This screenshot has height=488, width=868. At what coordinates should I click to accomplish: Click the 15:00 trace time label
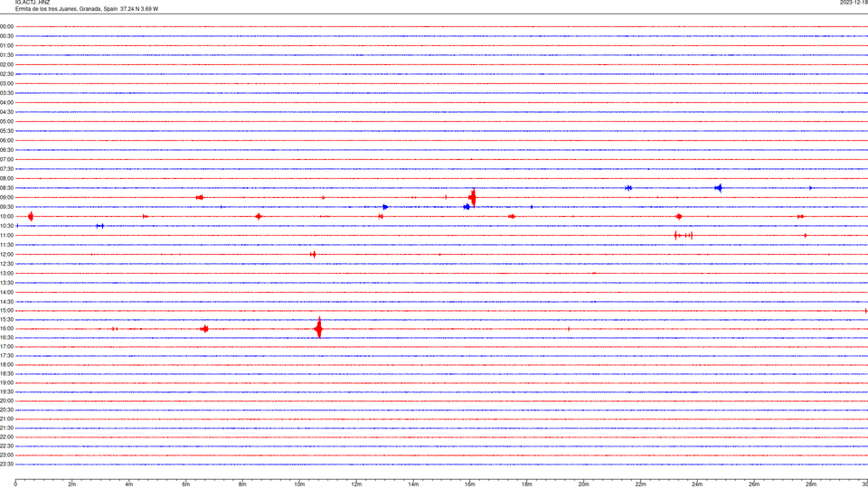6,310
